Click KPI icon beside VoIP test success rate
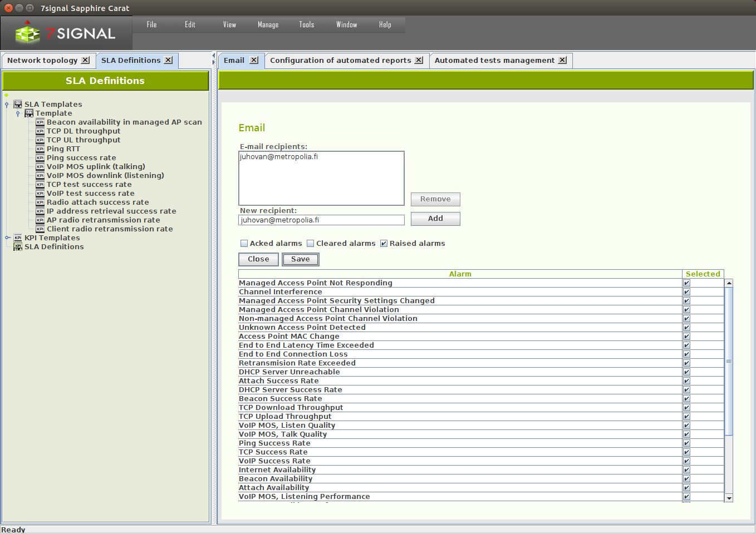The width and height of the screenshot is (756, 534). (40, 193)
